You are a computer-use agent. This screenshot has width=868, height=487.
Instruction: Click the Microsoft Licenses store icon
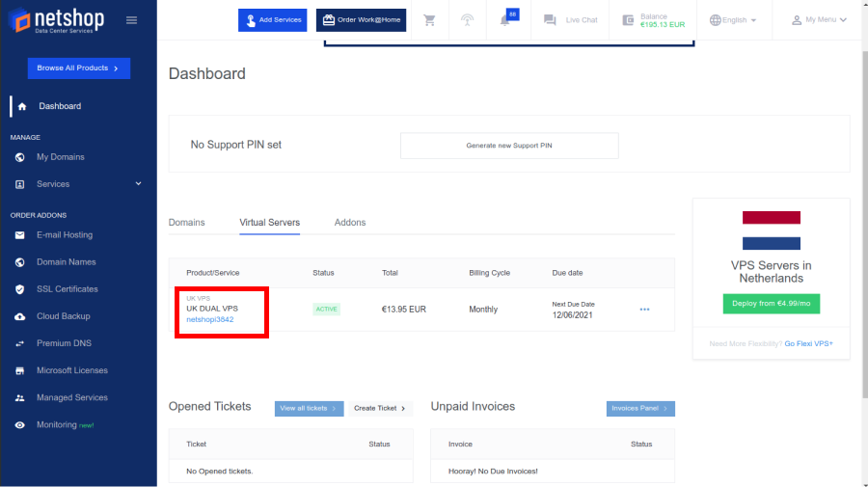(x=20, y=370)
